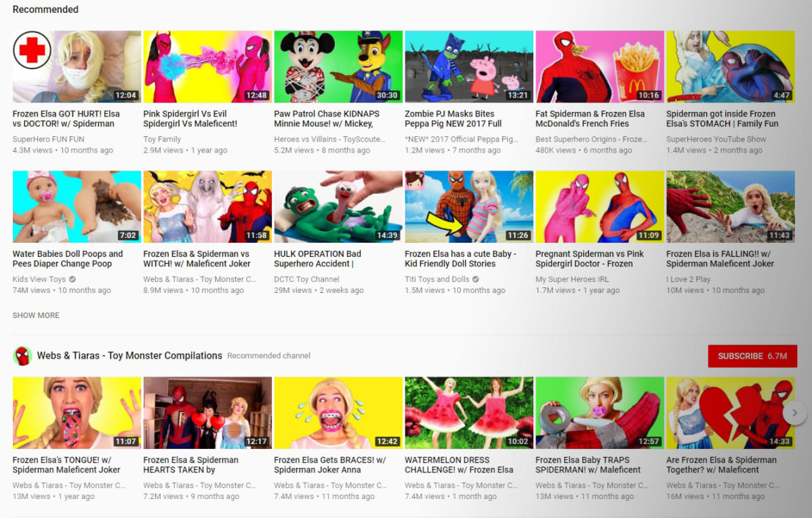The width and height of the screenshot is (812, 518).
Task: Click title 'Pink Spidergirl Vs Evil Spidergirl Vs Maleficent!'
Action: click(190, 119)
